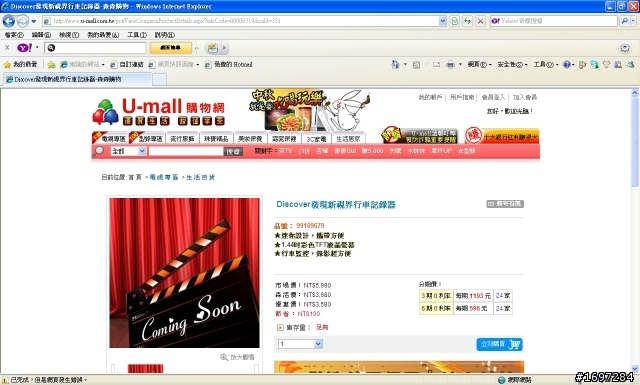Click the red Stop loading X icon
Viewport: 640px width, 385px height.
pyautogui.click(x=480, y=21)
